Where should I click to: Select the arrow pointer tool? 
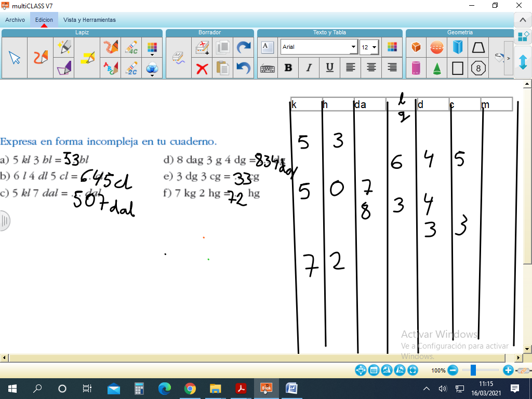point(15,57)
